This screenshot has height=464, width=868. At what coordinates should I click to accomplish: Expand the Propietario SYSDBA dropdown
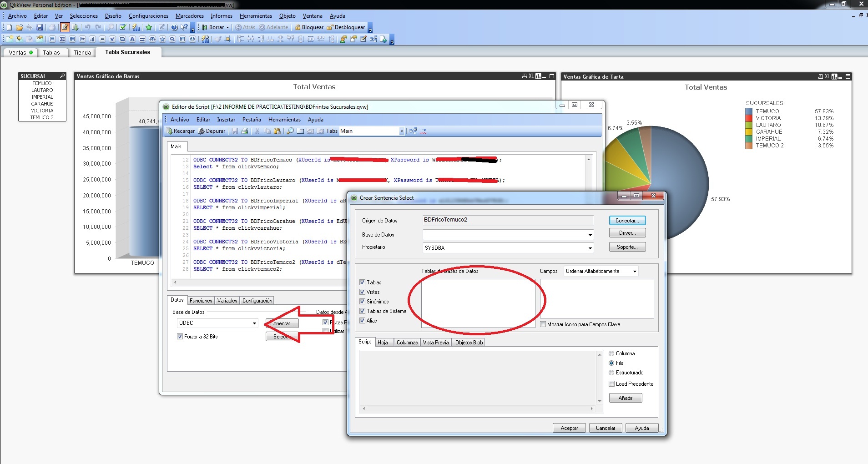coord(590,248)
